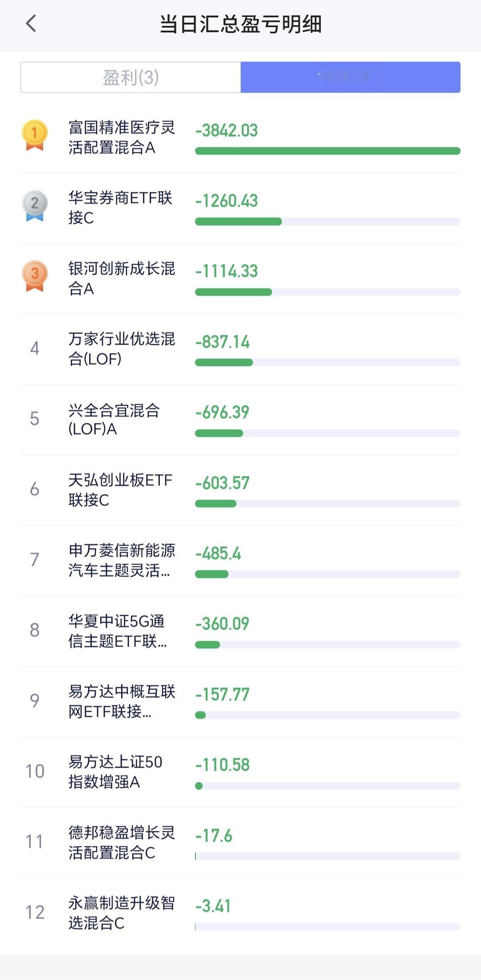Click loss bar for -3842.03
The height and width of the screenshot is (980, 481).
pos(328,151)
